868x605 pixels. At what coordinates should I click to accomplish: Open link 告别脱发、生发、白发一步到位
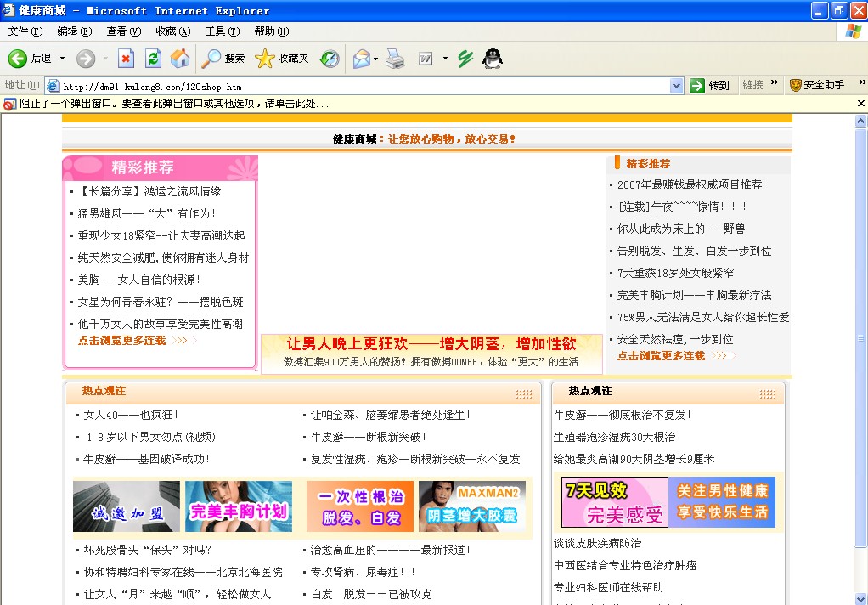click(x=694, y=251)
